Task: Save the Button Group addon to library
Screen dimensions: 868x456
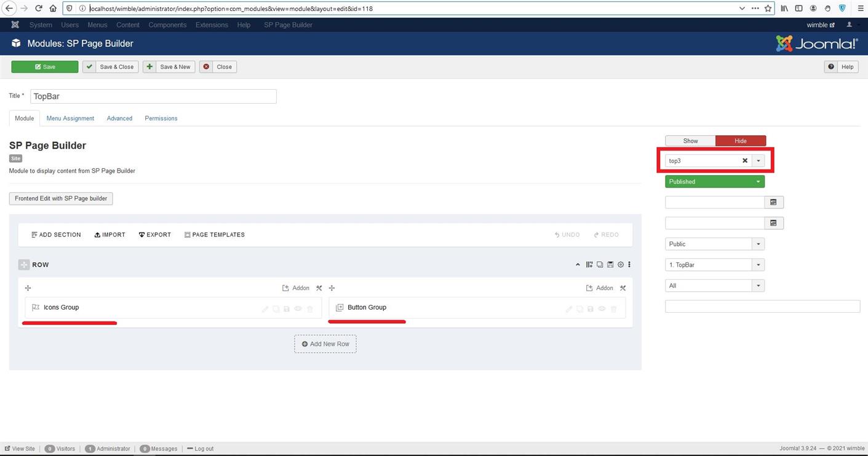Action: pyautogui.click(x=591, y=309)
